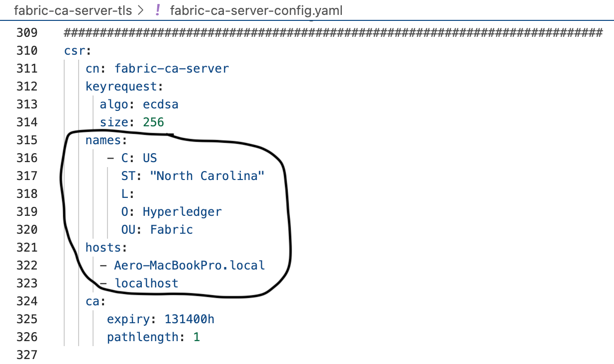Select line number 317
This screenshot has height=364, width=614.
[27, 176]
